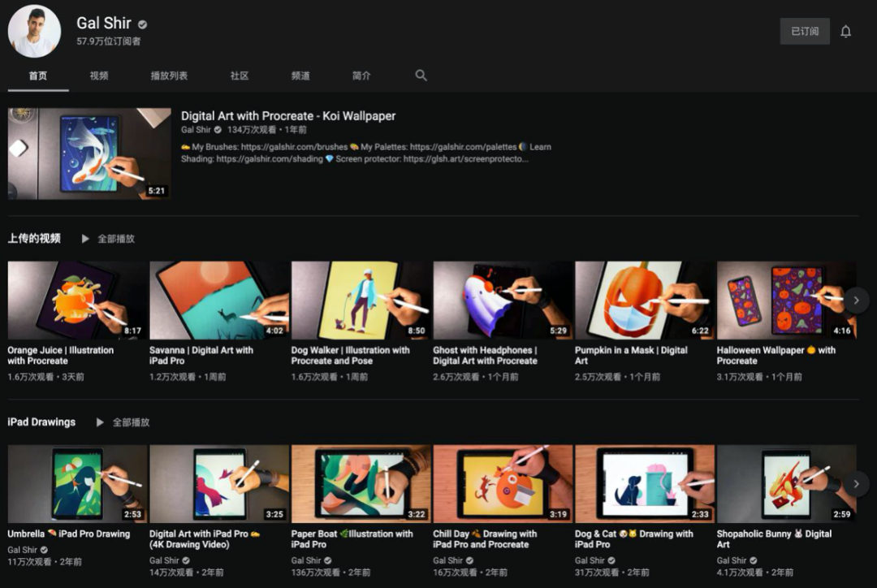This screenshot has height=588, width=877.
Task: Click the title 'Dog Walker | Illustration with Procreate and Pose'
Action: click(350, 355)
